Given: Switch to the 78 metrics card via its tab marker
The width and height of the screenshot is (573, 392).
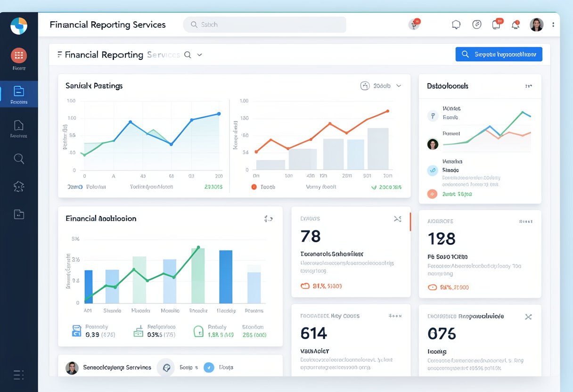Looking at the screenshot, I should point(409,222).
